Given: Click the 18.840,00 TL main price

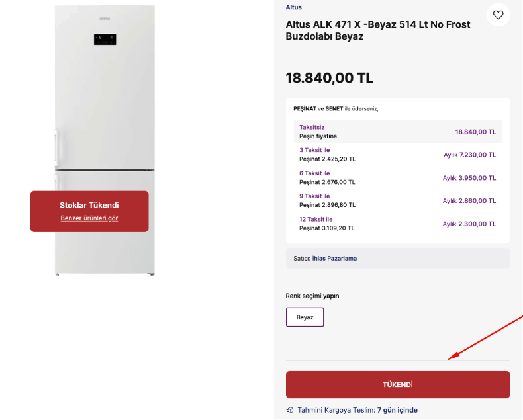Looking at the screenshot, I should [x=329, y=78].
